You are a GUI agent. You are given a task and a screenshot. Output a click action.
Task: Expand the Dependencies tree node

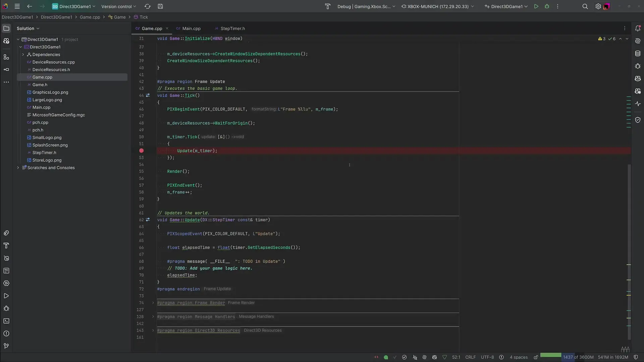coord(23,55)
